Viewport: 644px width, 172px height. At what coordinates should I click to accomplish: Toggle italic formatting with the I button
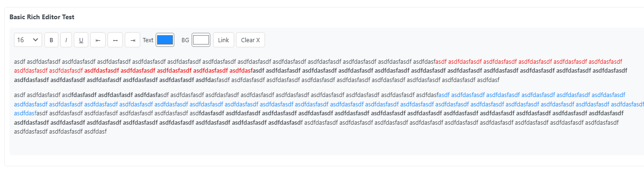tap(66, 40)
